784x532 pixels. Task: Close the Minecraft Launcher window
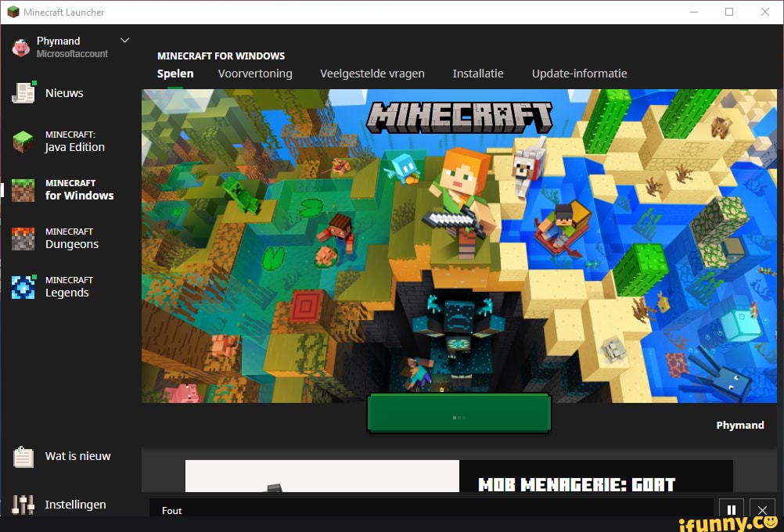(764, 12)
